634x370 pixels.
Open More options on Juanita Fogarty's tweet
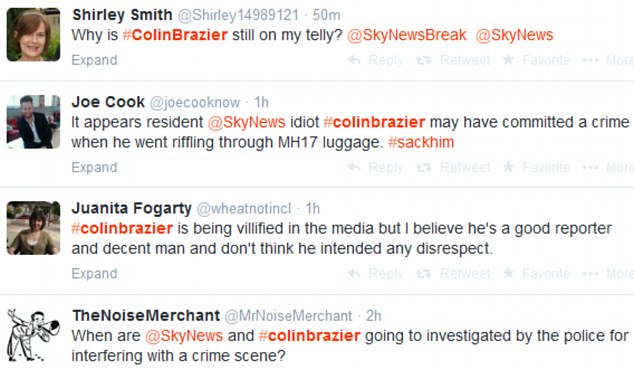pos(608,274)
